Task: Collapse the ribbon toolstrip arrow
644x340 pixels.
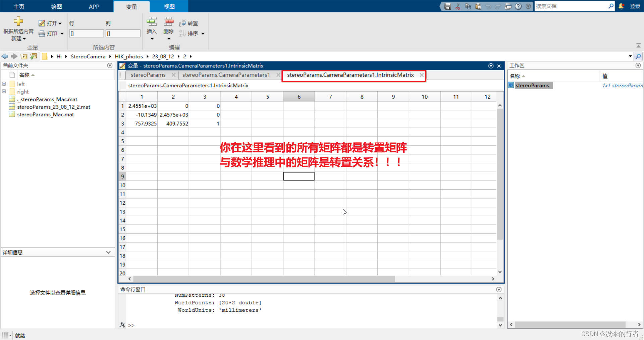Action: 638,45
